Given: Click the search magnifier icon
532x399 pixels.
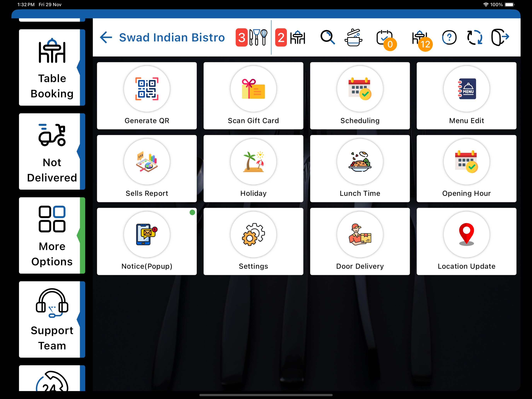Looking at the screenshot, I should coord(327,38).
